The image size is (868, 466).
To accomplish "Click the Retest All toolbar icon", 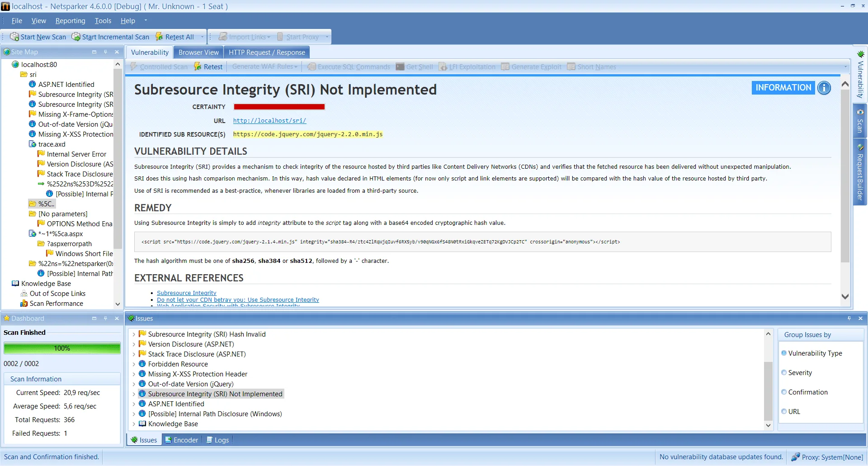I will (x=159, y=37).
